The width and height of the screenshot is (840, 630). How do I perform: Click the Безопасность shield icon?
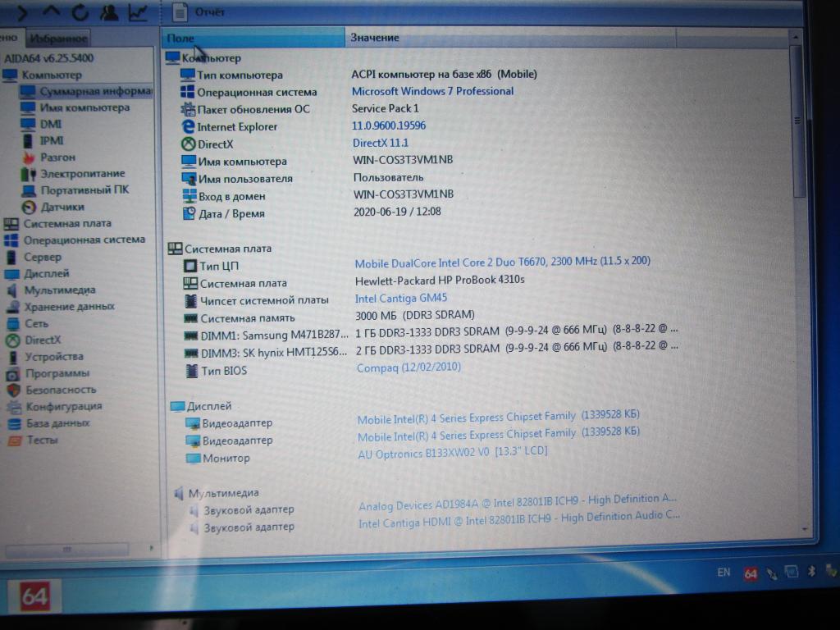tap(15, 391)
